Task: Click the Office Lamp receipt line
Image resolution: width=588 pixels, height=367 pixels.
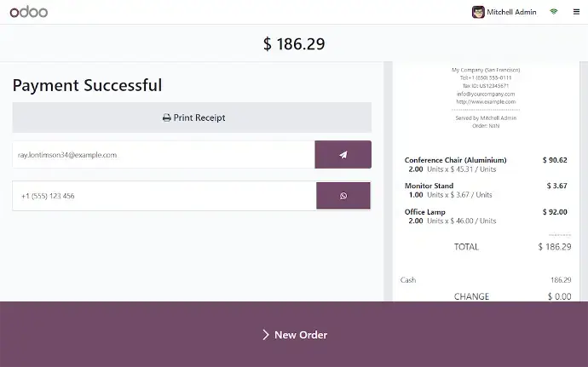Action: pyautogui.click(x=426, y=211)
